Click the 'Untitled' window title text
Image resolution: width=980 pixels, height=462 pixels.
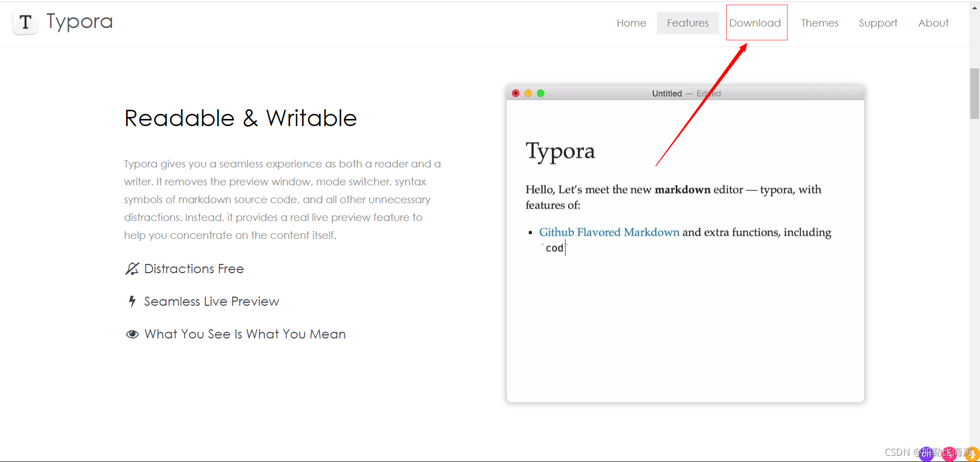pos(667,93)
